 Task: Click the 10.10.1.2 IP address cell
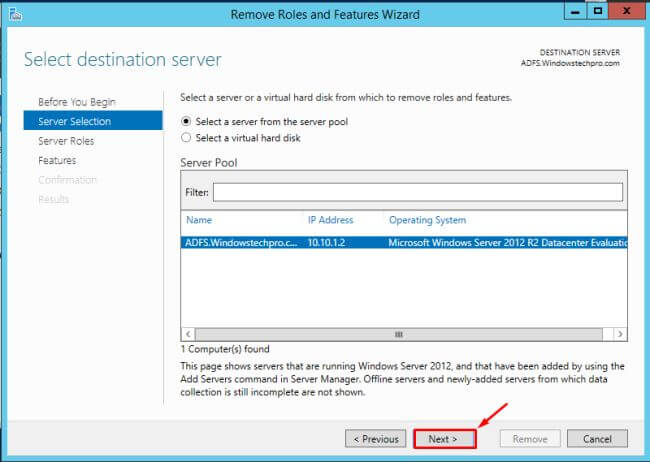pyautogui.click(x=326, y=243)
